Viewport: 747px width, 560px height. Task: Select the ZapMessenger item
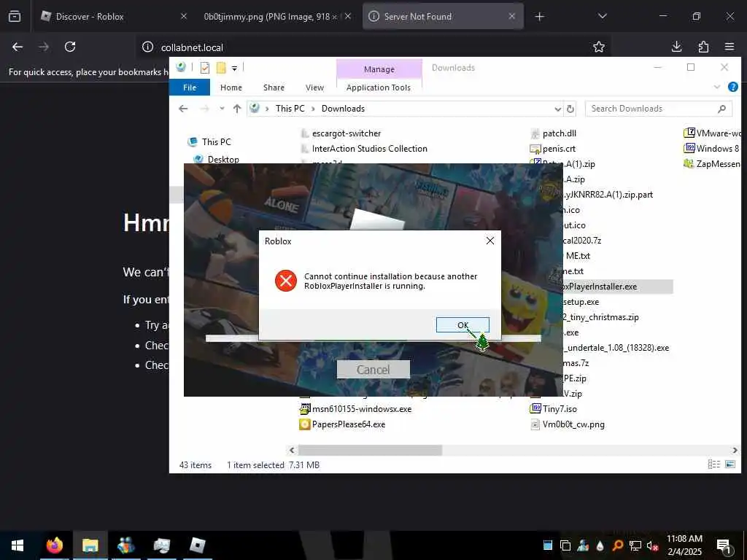(712, 164)
